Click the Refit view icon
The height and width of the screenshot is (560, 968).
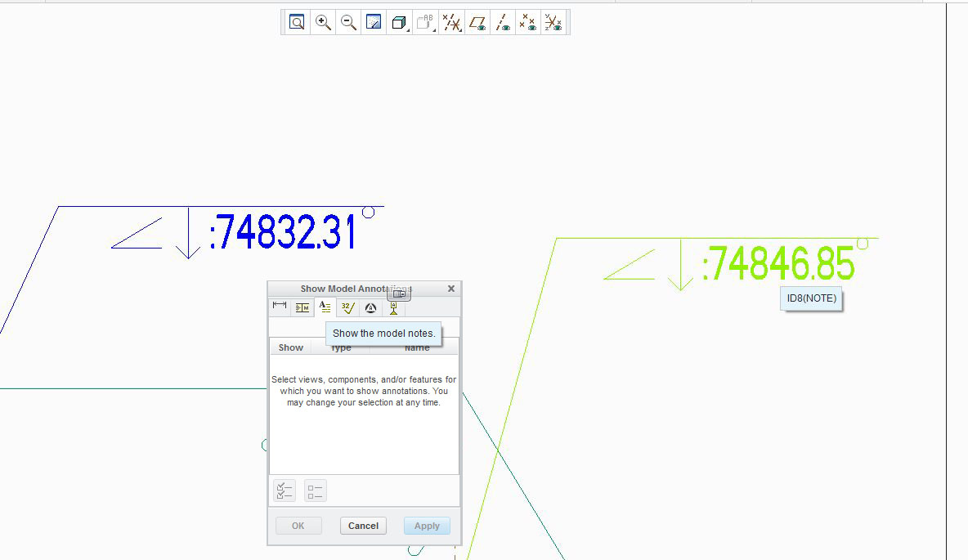(x=297, y=23)
